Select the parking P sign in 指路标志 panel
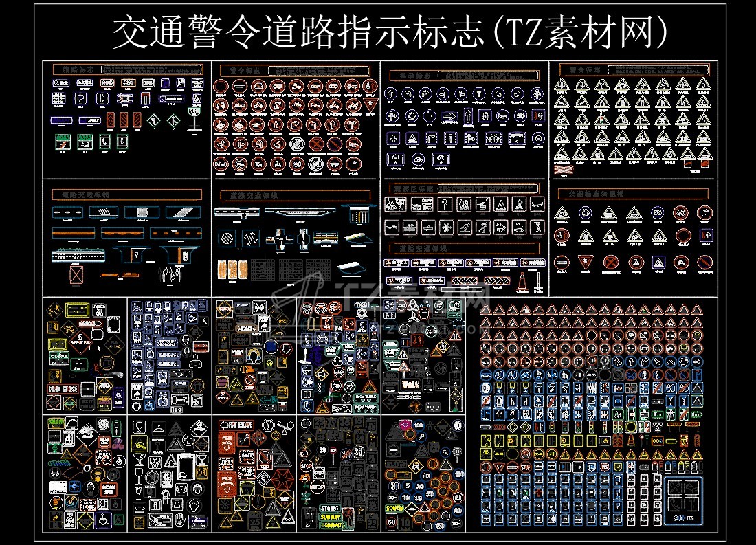 tap(82, 99)
